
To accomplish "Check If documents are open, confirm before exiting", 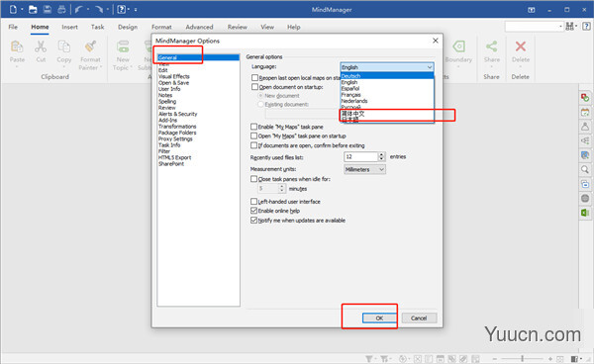I will click(x=253, y=145).
